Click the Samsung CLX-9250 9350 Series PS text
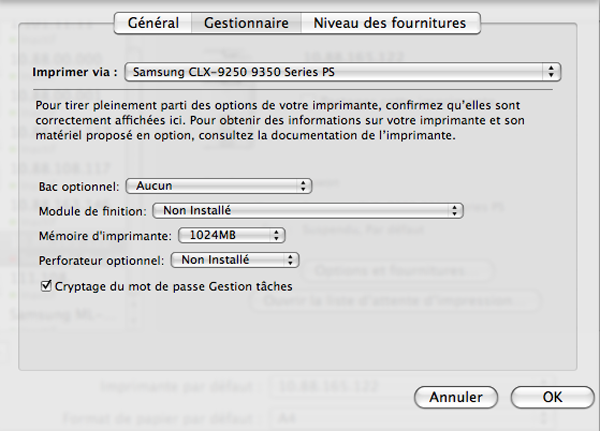Screen dimensions: 600x431 click(233, 72)
